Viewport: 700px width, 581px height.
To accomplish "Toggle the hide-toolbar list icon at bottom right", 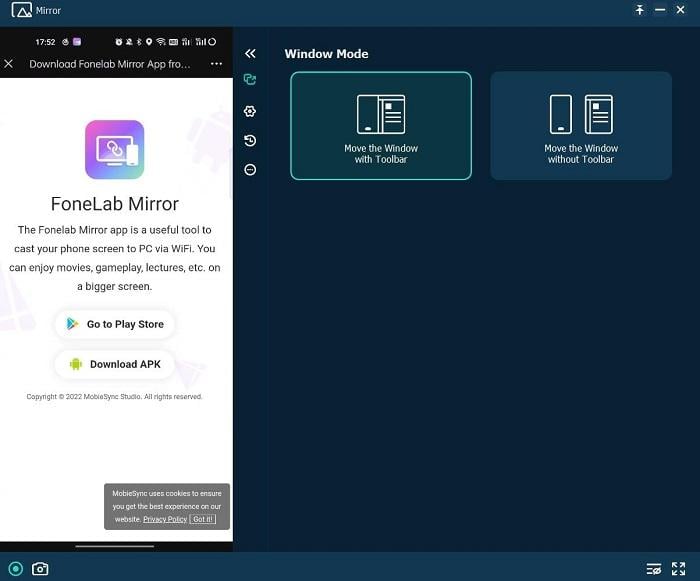I will 654,569.
